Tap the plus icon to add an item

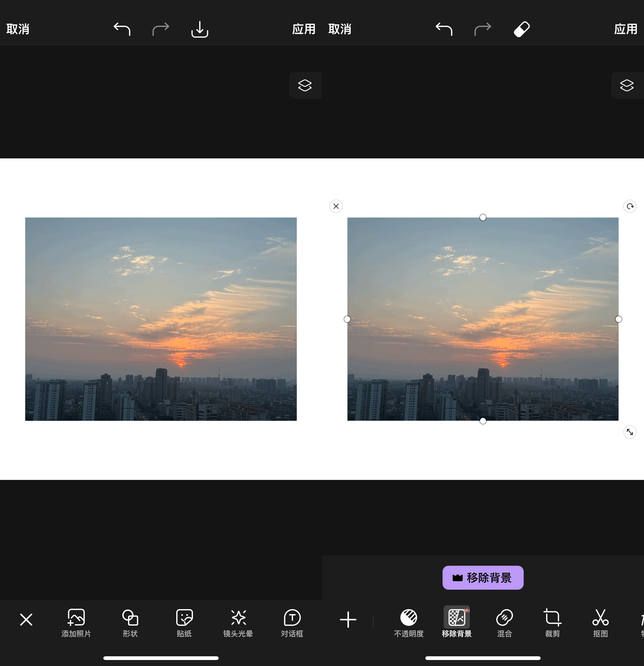coord(348,619)
